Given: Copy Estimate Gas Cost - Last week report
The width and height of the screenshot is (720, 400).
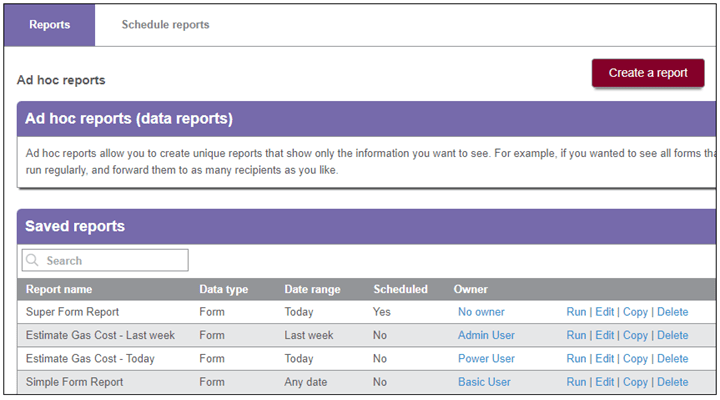Looking at the screenshot, I should (635, 336).
